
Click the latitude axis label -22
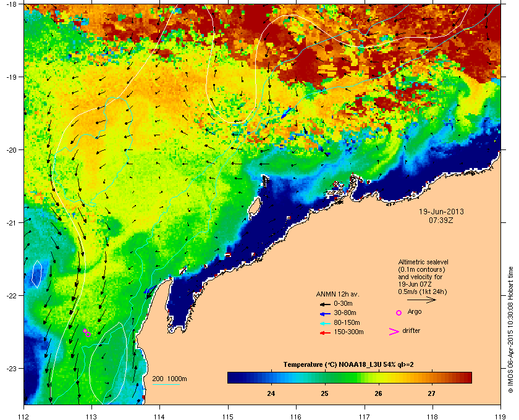(11, 296)
